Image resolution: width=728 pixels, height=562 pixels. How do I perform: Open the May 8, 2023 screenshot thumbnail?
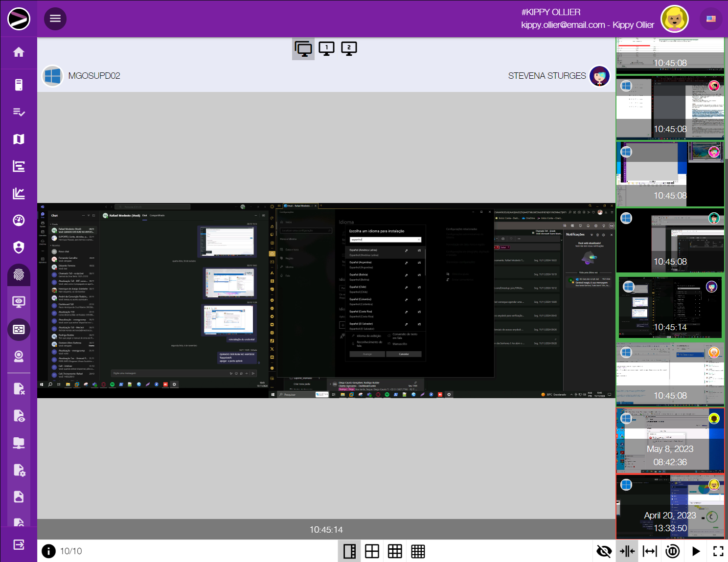670,440
